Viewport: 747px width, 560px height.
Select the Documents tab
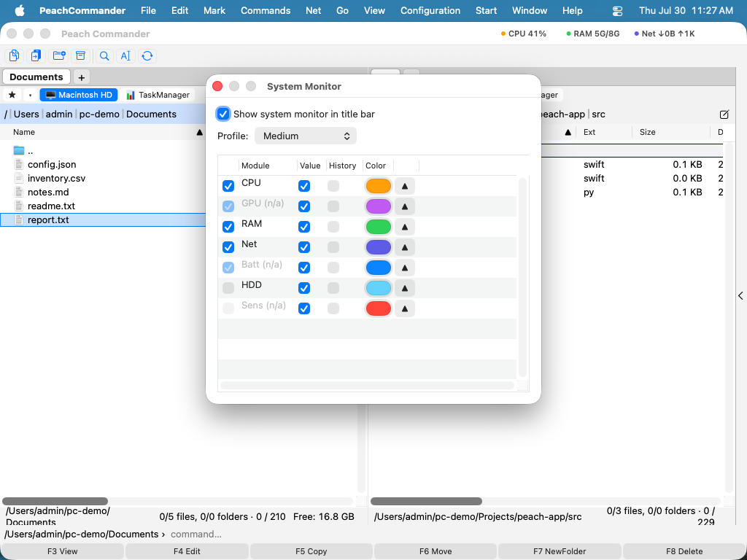pyautogui.click(x=36, y=77)
